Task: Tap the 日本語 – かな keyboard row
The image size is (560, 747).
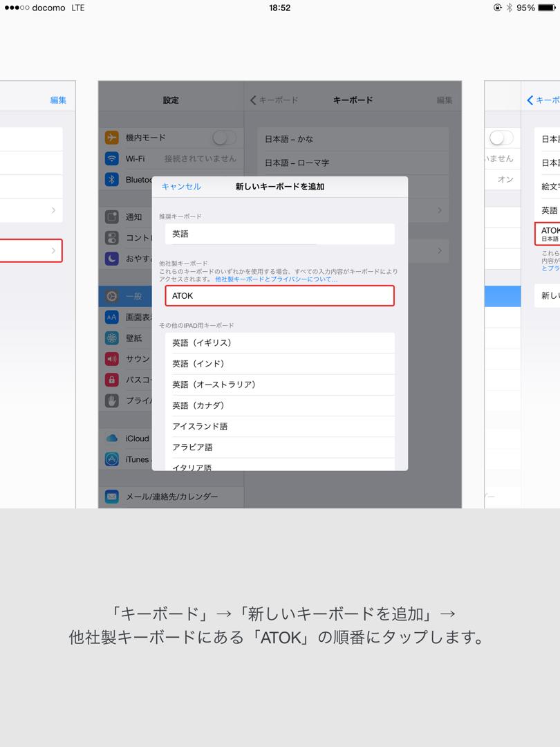Action: pos(353,139)
